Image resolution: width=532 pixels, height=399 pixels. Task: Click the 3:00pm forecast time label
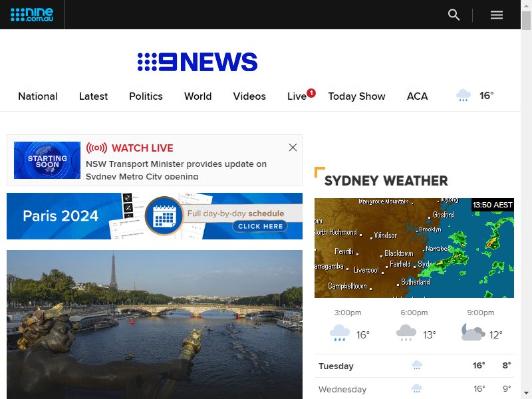348,313
